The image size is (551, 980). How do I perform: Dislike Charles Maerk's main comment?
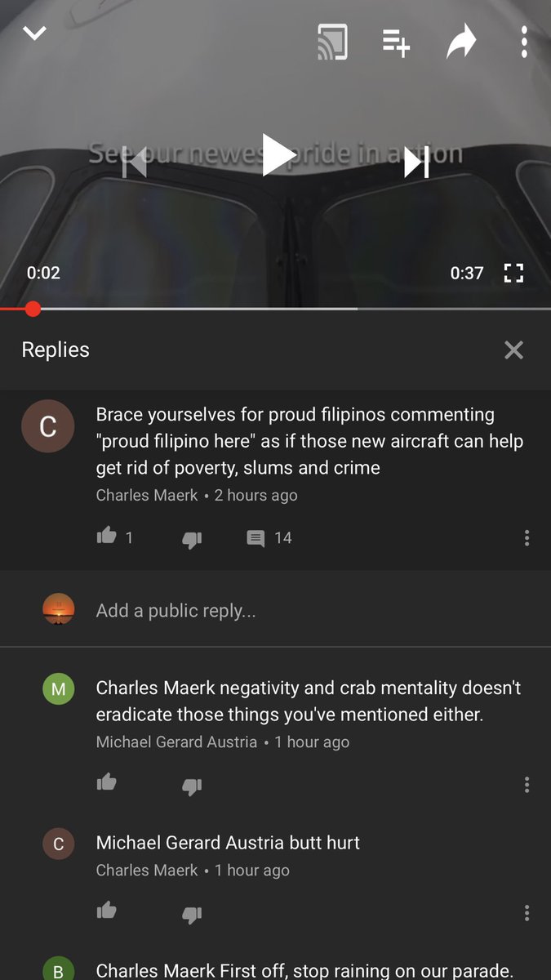[192, 538]
